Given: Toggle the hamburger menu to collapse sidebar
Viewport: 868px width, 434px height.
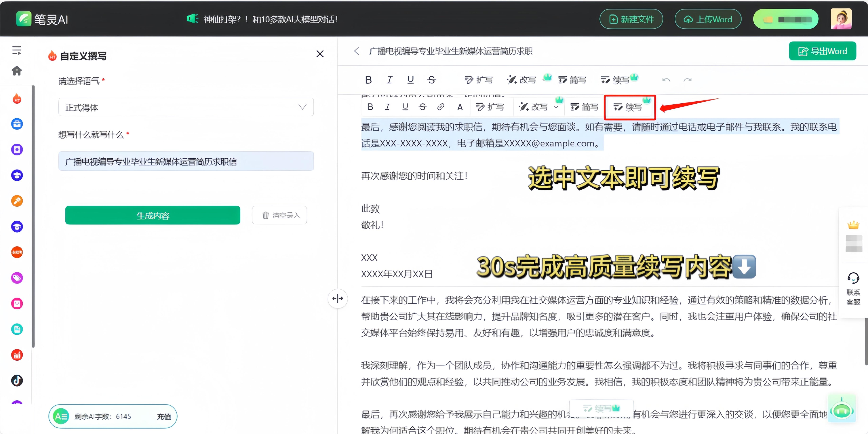Looking at the screenshot, I should pyautogui.click(x=17, y=50).
